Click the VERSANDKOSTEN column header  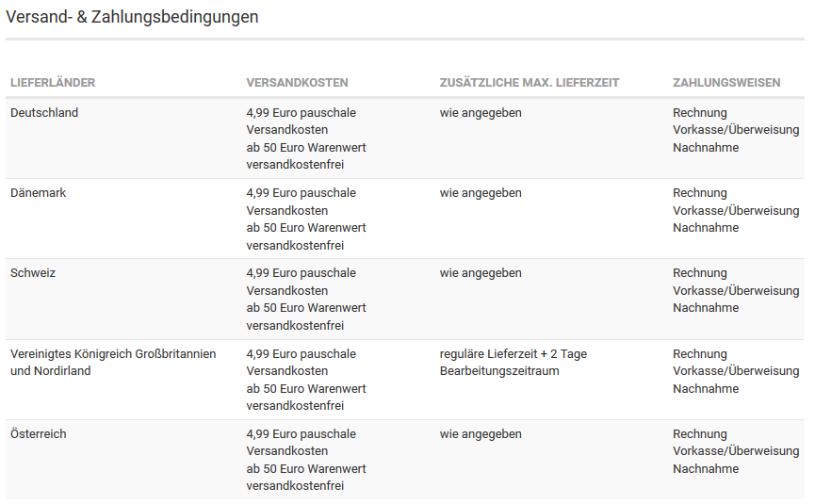coord(298,83)
